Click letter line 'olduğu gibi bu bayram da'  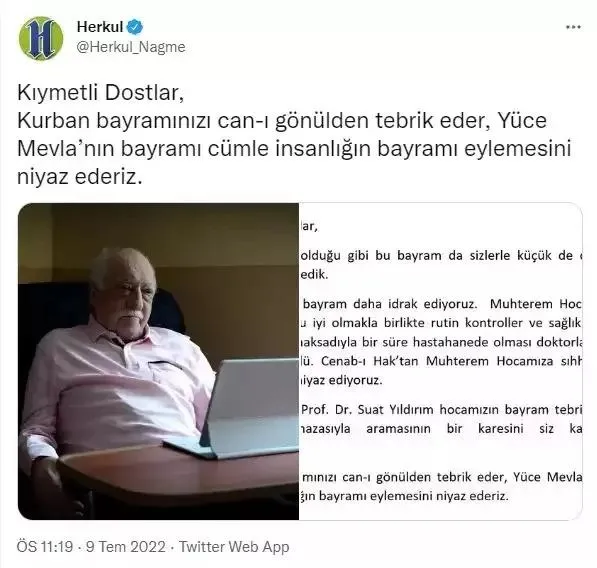pos(442,255)
